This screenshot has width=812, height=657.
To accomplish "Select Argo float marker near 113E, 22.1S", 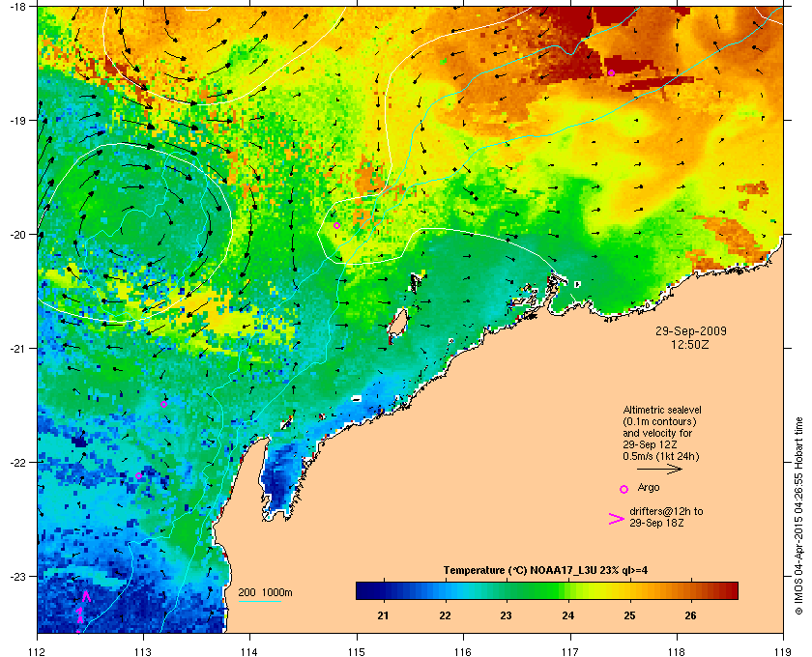I will [x=139, y=475].
